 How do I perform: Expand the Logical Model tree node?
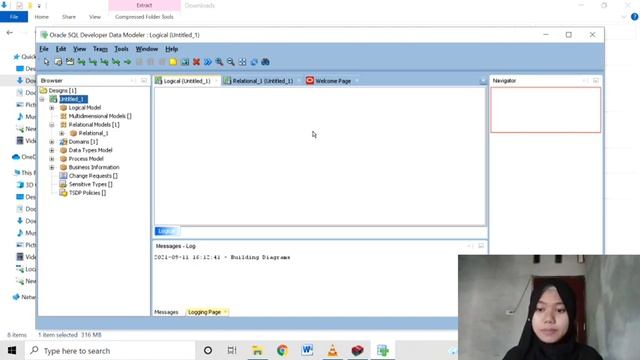point(52,108)
